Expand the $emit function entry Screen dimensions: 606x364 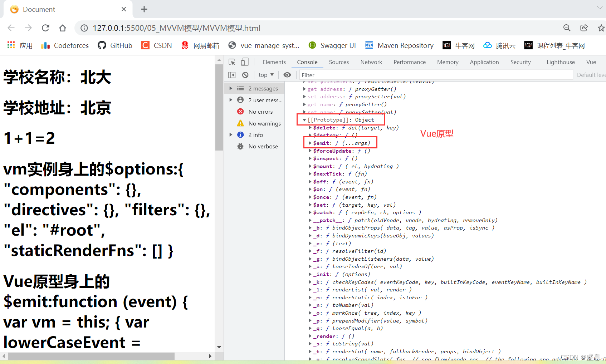310,143
